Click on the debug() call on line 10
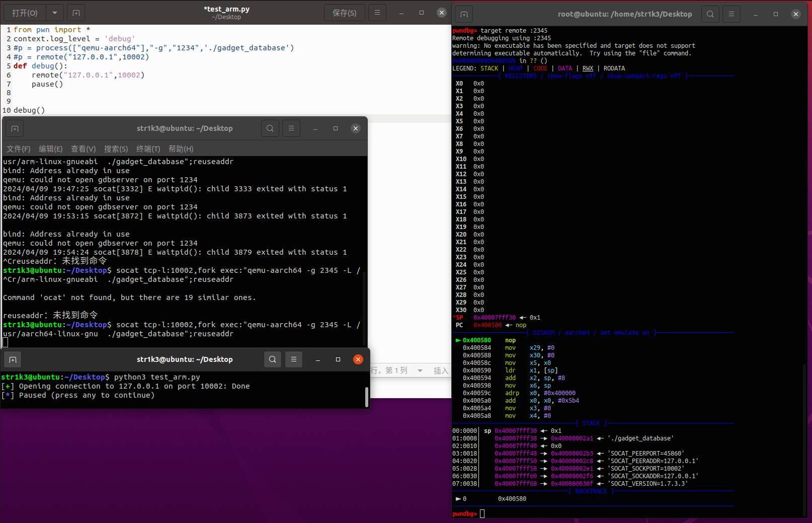 pyautogui.click(x=29, y=110)
